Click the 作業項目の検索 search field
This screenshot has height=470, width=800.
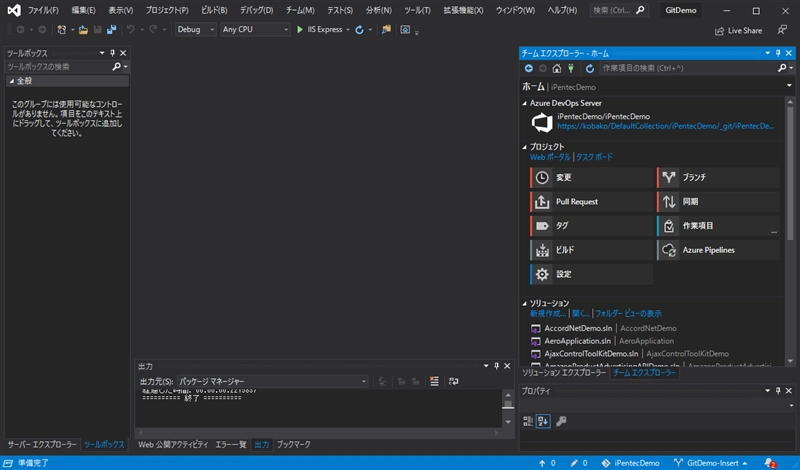click(688, 68)
